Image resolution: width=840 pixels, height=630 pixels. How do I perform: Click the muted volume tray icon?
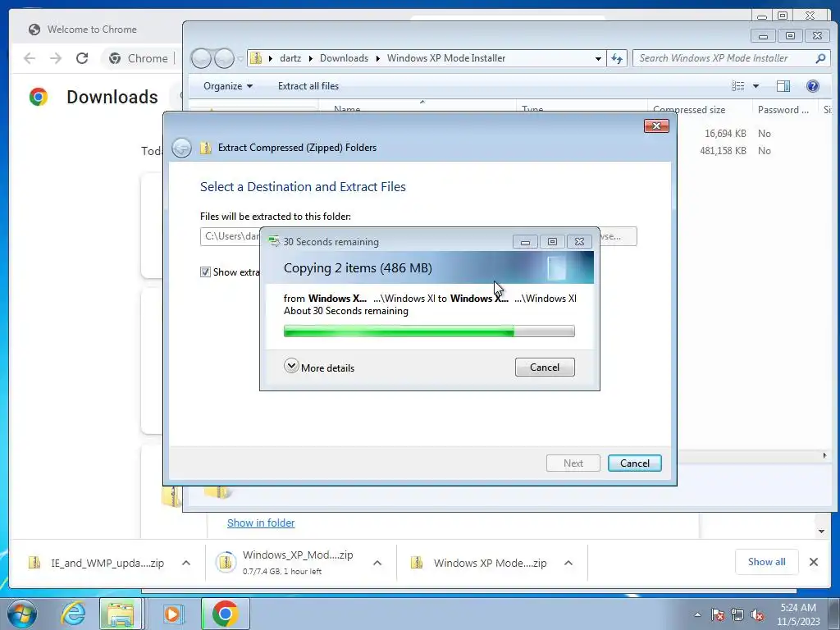click(x=757, y=614)
